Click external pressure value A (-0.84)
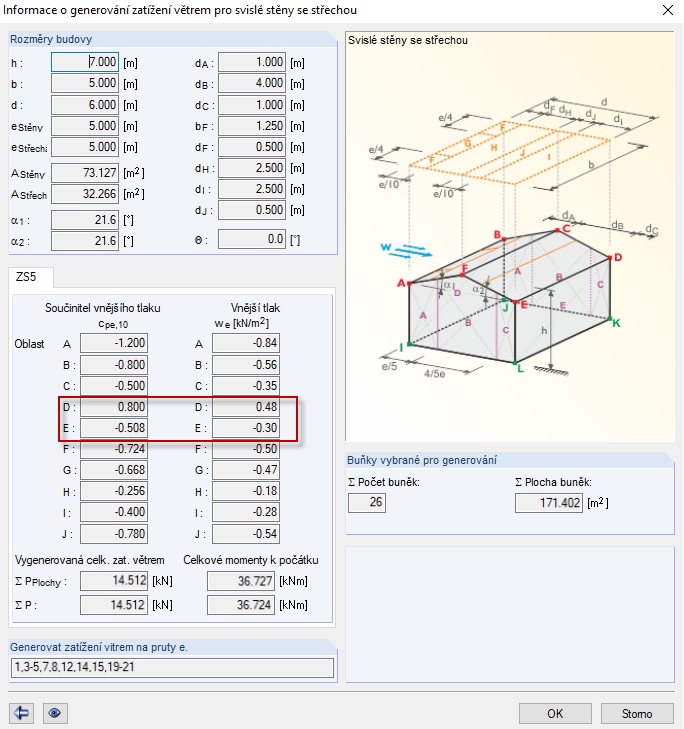This screenshot has width=684, height=729. pyautogui.click(x=246, y=343)
